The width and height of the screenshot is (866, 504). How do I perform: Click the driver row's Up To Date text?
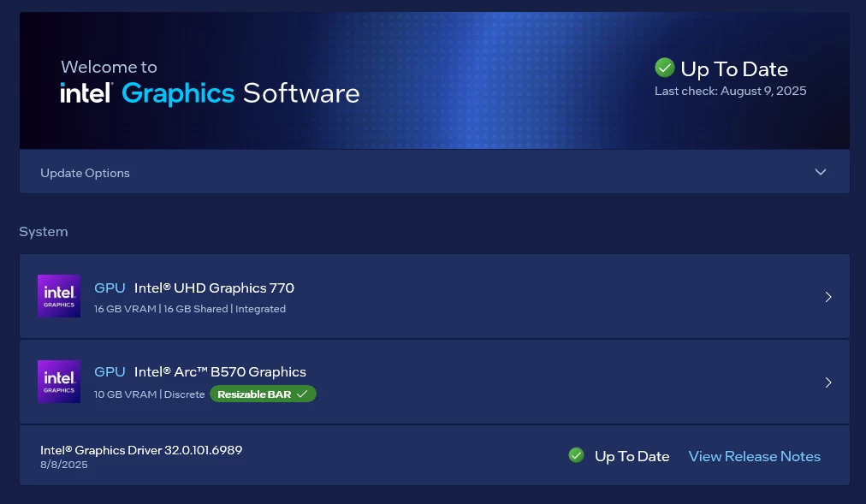pyautogui.click(x=632, y=457)
